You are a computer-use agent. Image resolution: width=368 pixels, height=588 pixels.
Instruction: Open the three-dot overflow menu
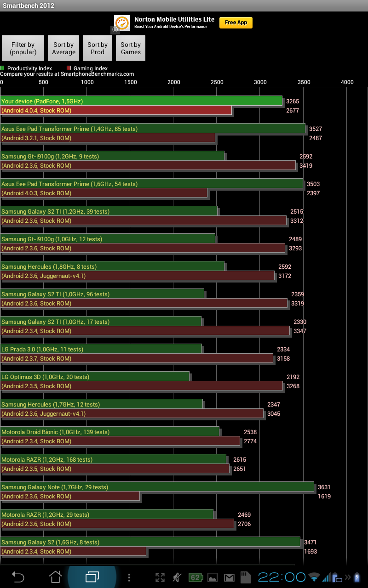[129, 577]
